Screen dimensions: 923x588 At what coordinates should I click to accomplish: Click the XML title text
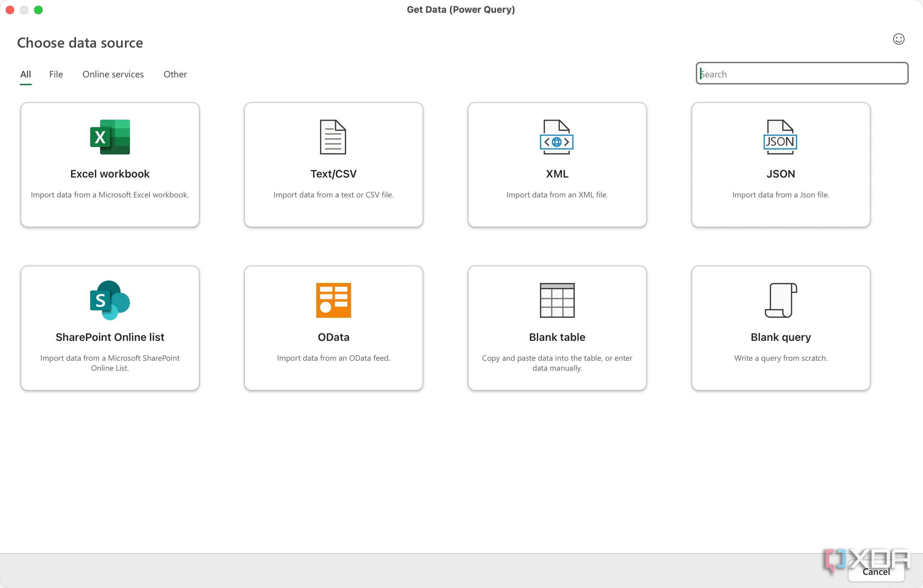pyautogui.click(x=557, y=174)
